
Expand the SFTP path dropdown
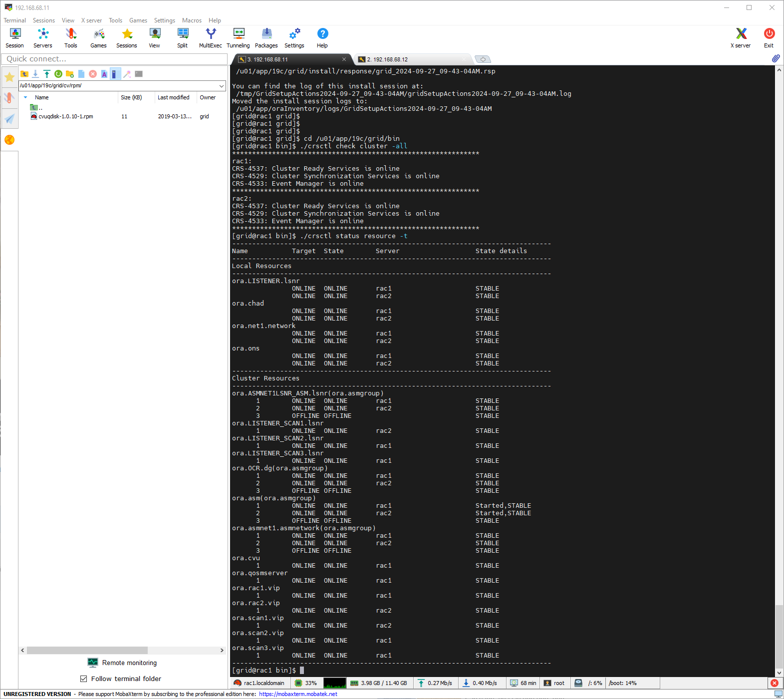[x=222, y=86]
